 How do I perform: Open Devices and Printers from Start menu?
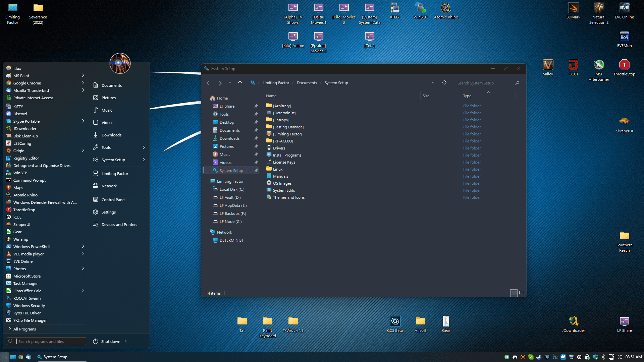pos(119,225)
